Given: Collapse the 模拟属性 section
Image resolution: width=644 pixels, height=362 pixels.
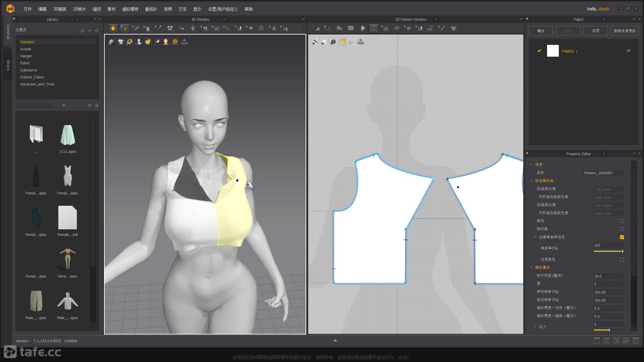Looking at the screenshot, I should click(x=531, y=267).
